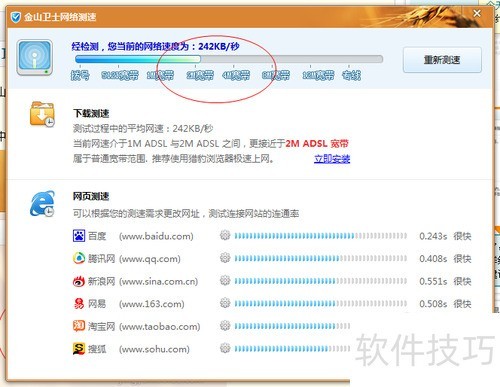Open gear settings for the 163.com row
Screen dimensions: 500x387
(x=225, y=303)
